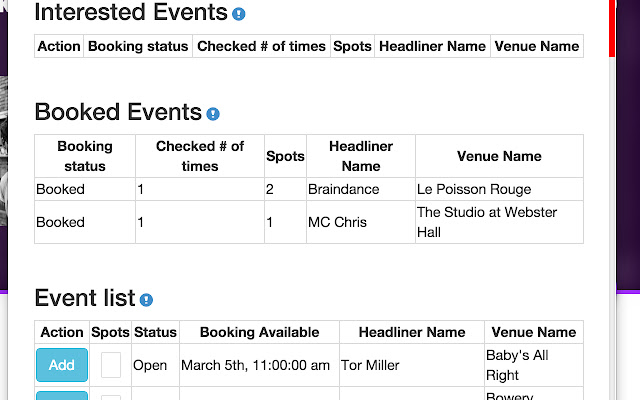The width and height of the screenshot is (640, 400).
Task: Click the info icon beside Event list
Action: [x=146, y=300]
